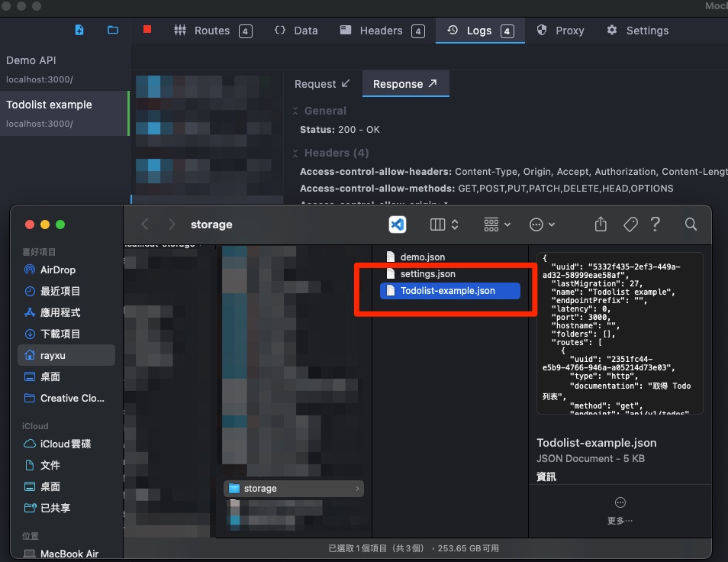728x562 pixels.
Task: Open the Finder group-by dropdown
Action: click(497, 224)
